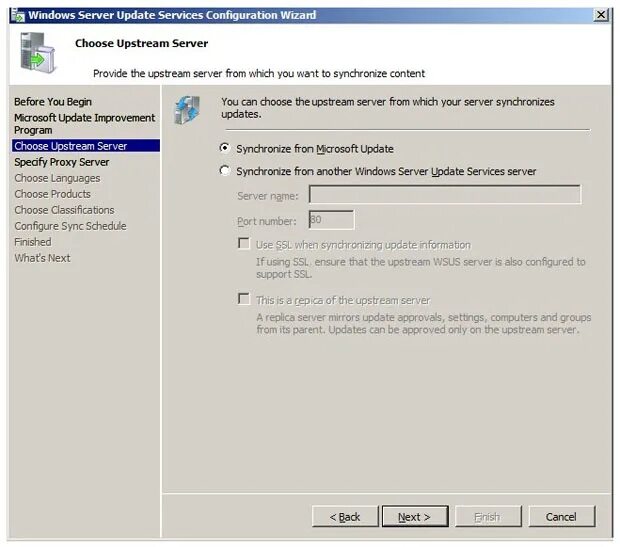Jump to Specify Proxy Server step

coord(62,162)
